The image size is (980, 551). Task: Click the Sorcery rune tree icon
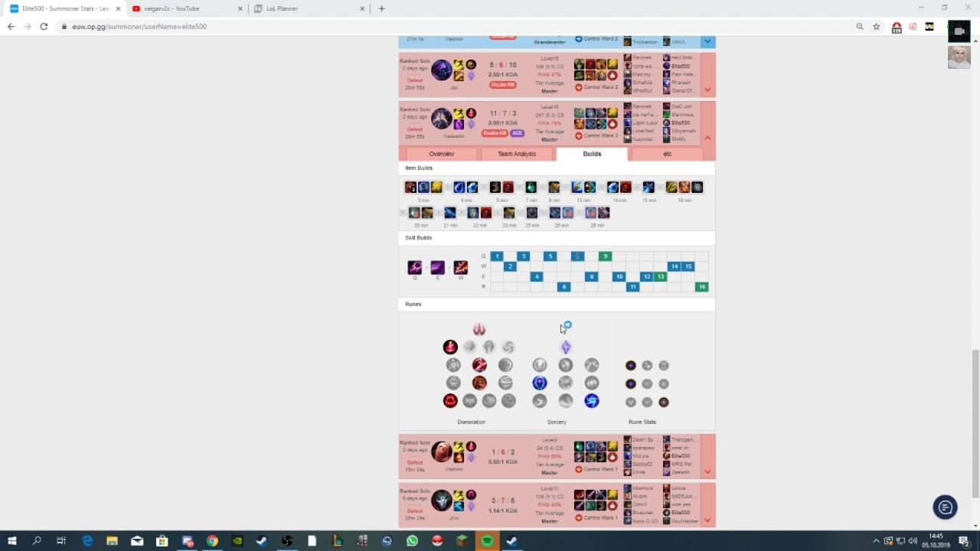coord(566,347)
